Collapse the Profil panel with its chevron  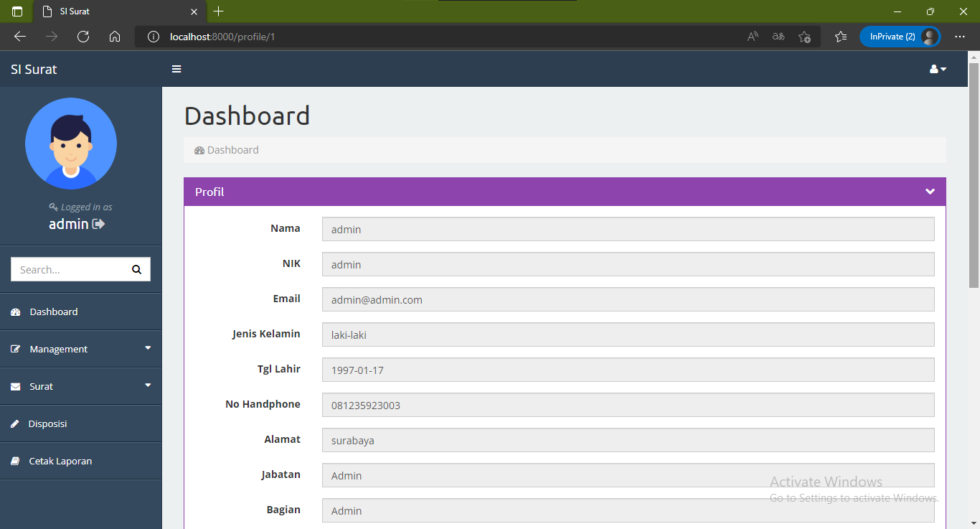click(x=930, y=192)
